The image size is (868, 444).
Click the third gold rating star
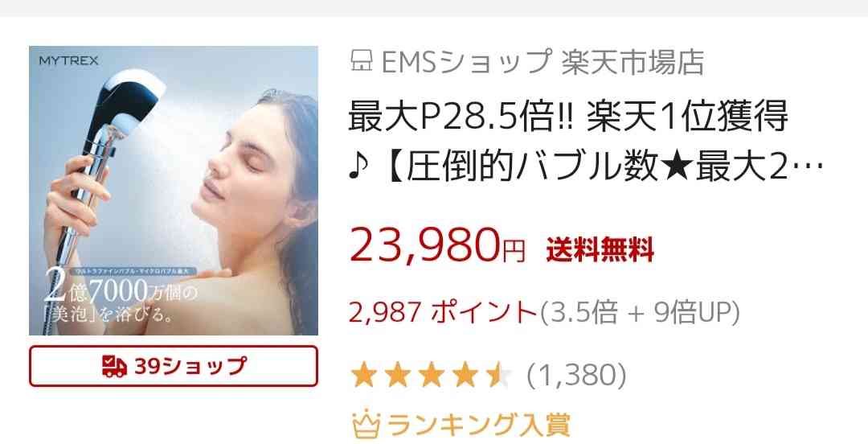tap(432, 376)
